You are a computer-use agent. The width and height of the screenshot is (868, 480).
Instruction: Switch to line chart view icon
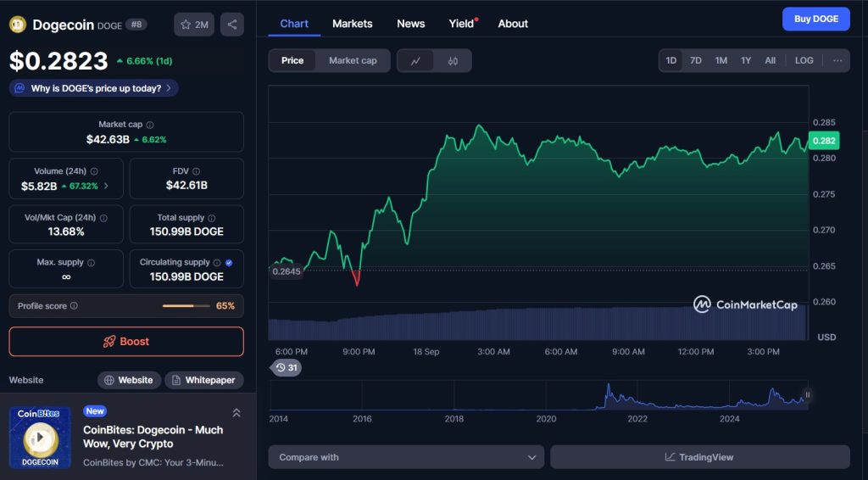(415, 61)
